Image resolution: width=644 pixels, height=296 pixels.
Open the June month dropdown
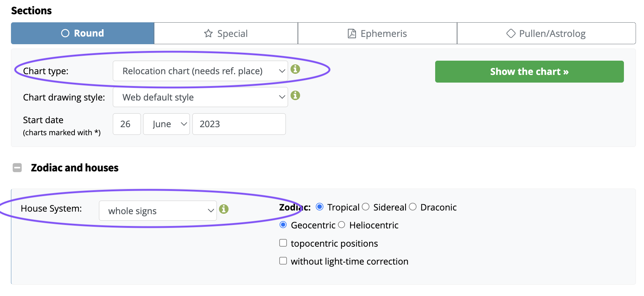(166, 124)
